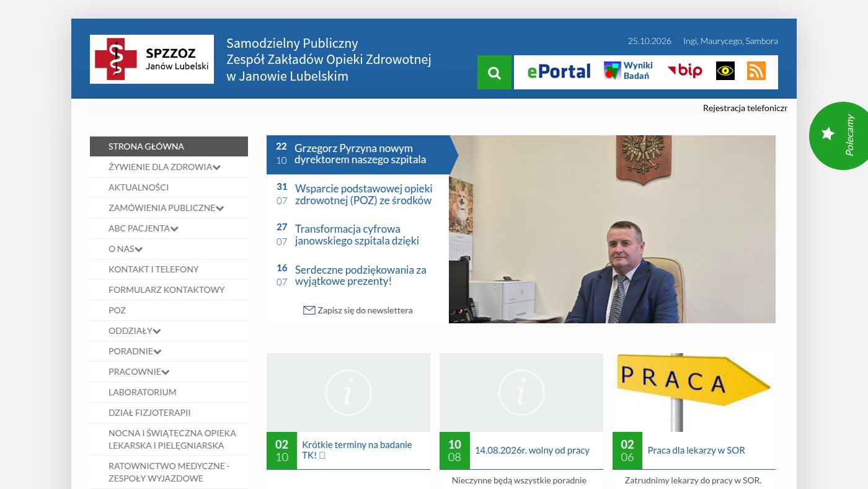Expand the ŻYWIENIE DLA ZDROWIA submenu chevron
868x489 pixels.
[217, 168]
